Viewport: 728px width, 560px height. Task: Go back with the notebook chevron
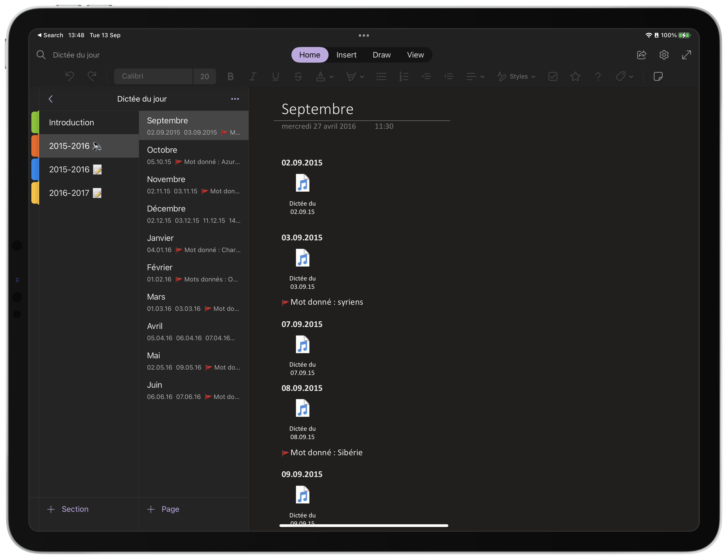tap(51, 99)
